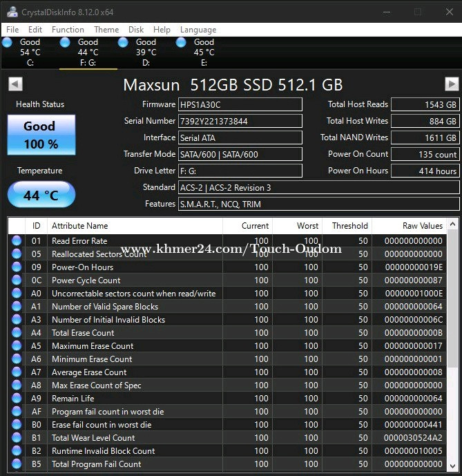Click status orb of Max Erase Count of Spec row

point(17,385)
